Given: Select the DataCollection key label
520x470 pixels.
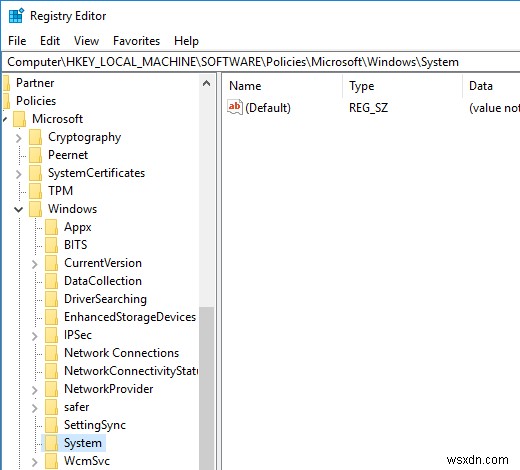Looking at the screenshot, I should [x=103, y=281].
